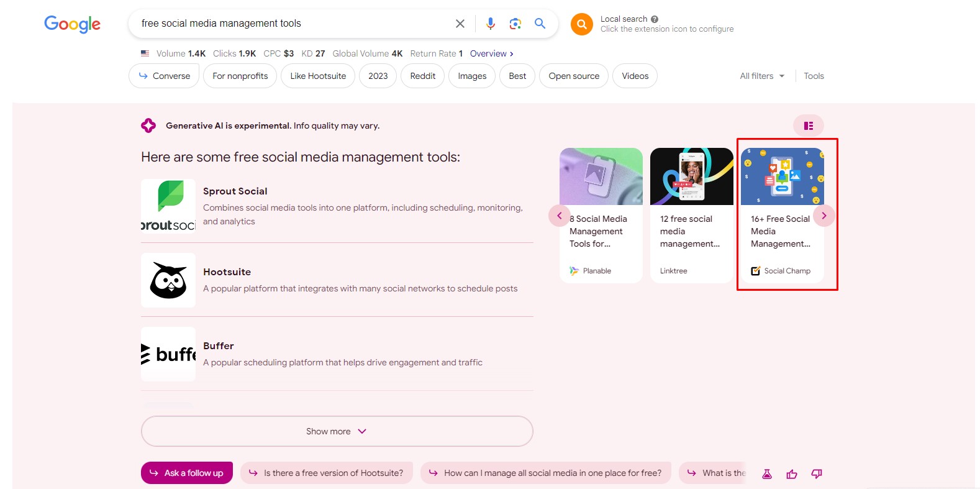Open the '8 Social Media Management Tools' card
Screen dimensions: 980x489
[601, 215]
